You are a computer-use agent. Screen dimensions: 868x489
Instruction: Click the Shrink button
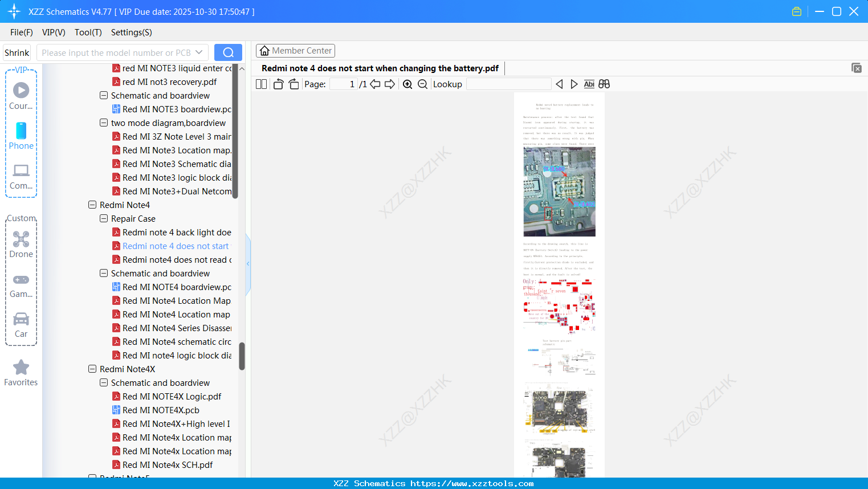click(x=17, y=52)
